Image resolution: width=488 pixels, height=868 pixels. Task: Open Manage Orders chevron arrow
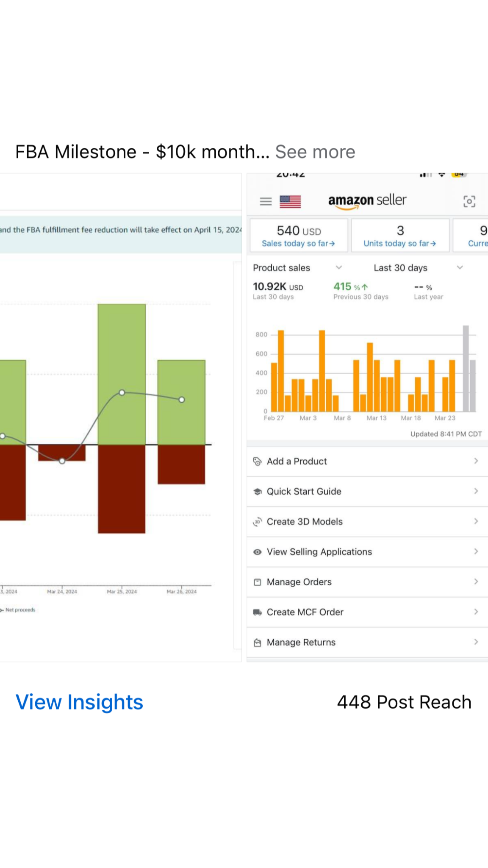(476, 582)
